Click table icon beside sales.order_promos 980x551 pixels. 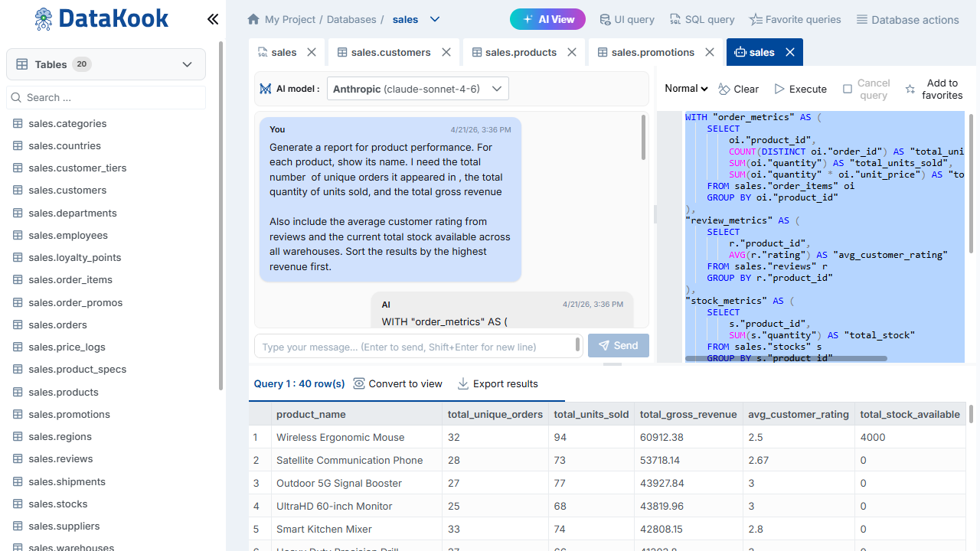[18, 302]
